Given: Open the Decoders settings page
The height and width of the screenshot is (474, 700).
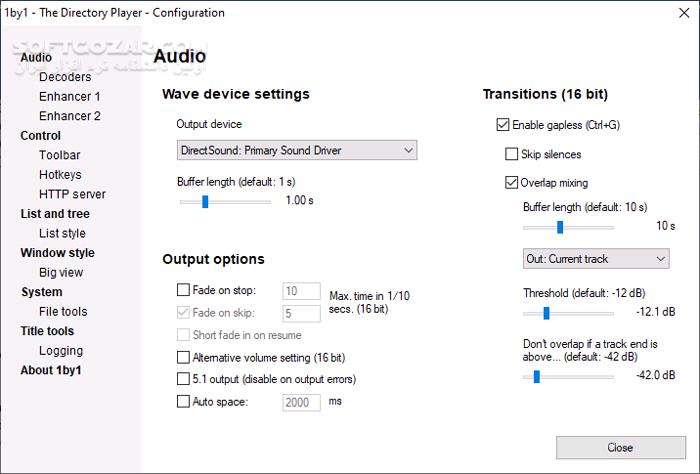Looking at the screenshot, I should point(65,77).
